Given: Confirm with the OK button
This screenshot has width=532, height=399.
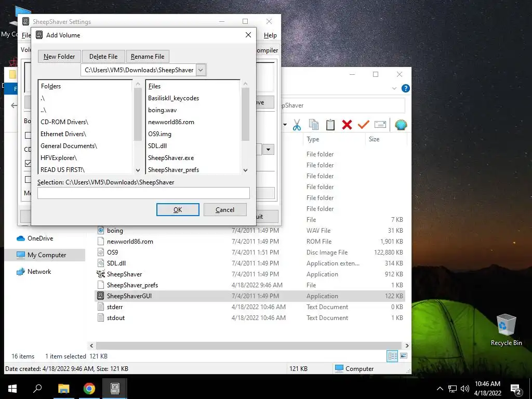Looking at the screenshot, I should [178, 210].
